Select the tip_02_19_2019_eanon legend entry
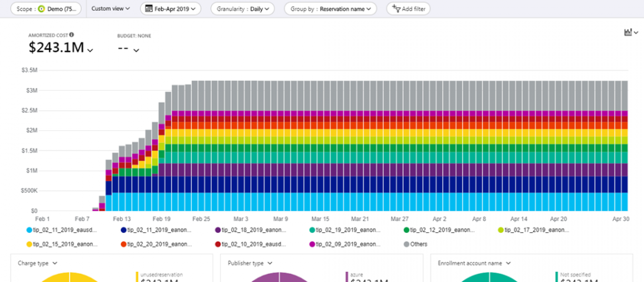The width and height of the screenshot is (644, 282). (x=345, y=230)
